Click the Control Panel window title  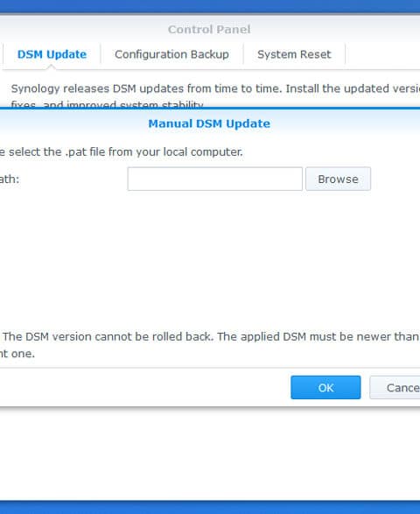click(209, 30)
